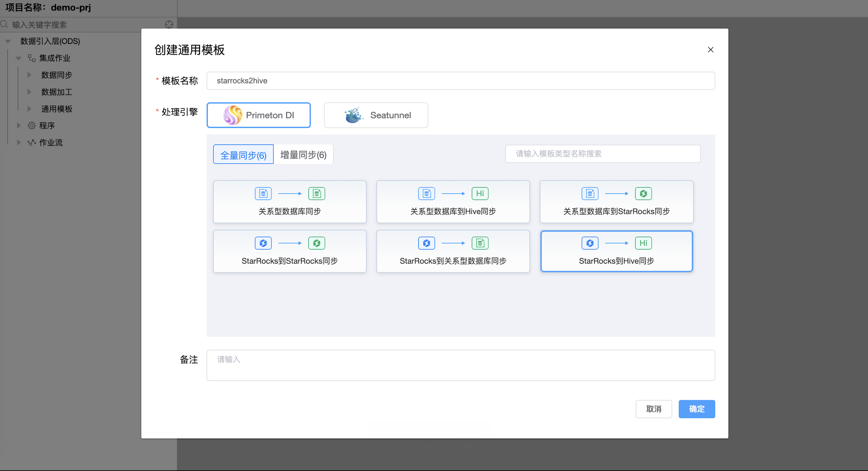
Task: Click the Primeton DI logo icon
Action: click(x=232, y=115)
